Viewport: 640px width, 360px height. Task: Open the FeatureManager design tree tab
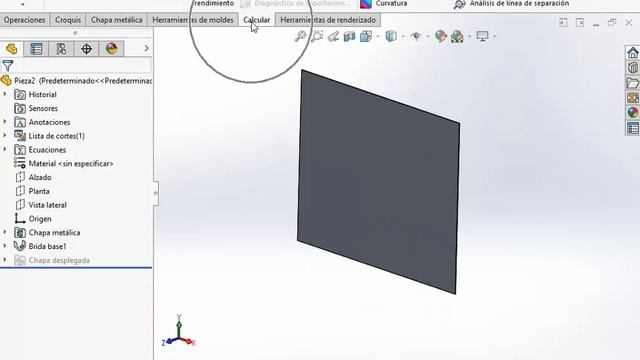pyautogui.click(x=11, y=49)
